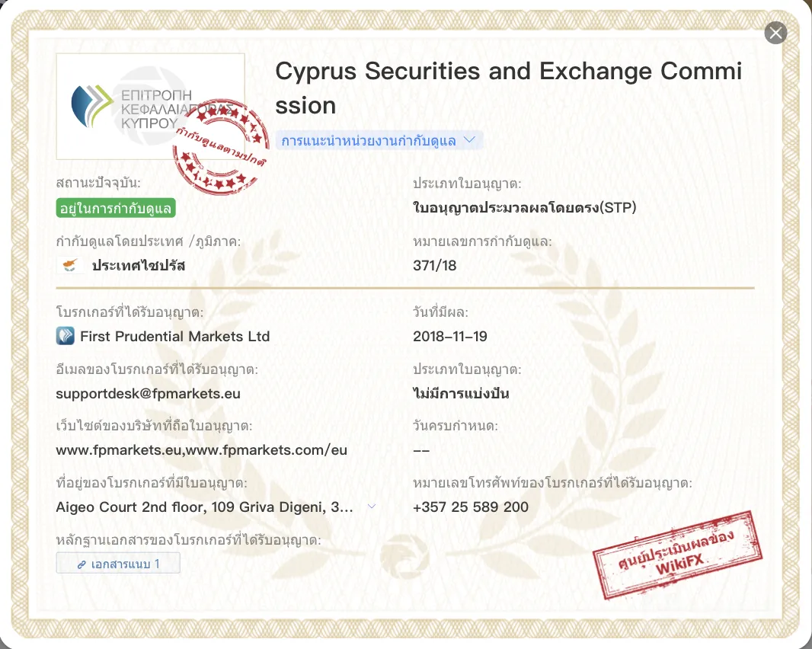Click the phone number +357 25 589 200

(x=471, y=507)
